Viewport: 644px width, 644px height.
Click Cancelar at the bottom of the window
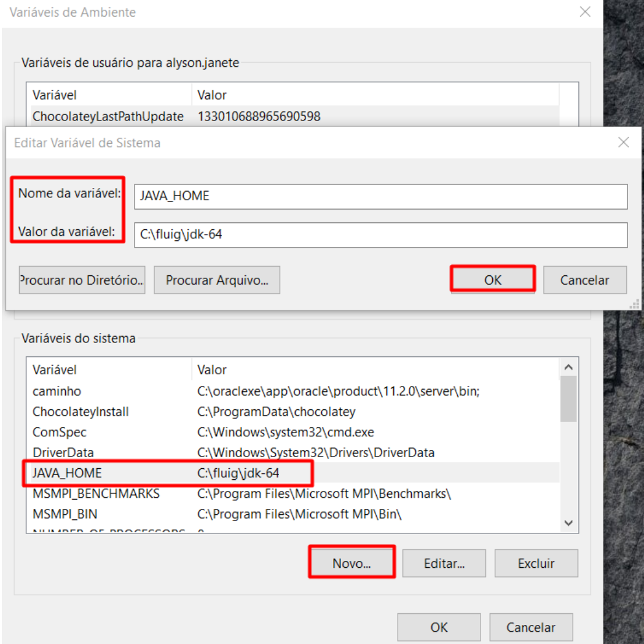(x=530, y=627)
